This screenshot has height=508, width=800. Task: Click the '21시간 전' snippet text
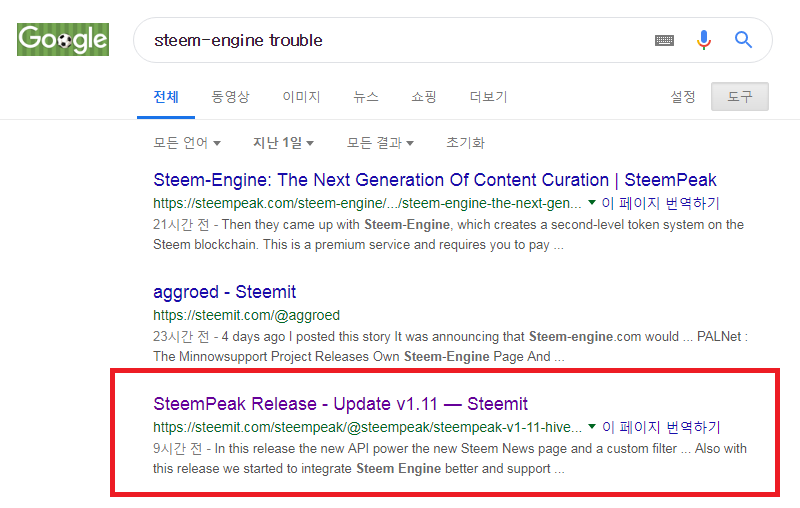click(181, 225)
